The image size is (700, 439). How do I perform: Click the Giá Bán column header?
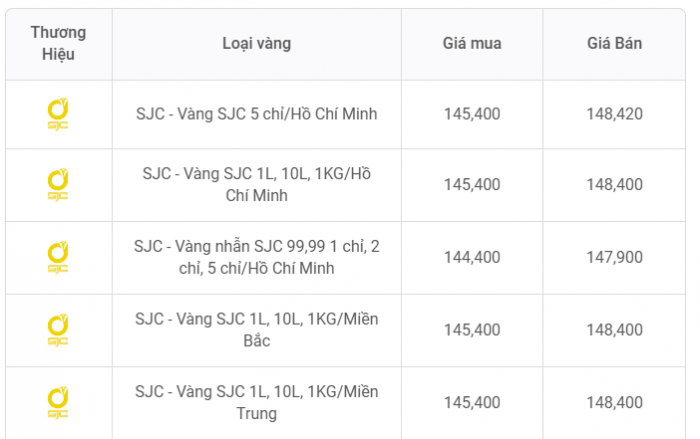[614, 43]
